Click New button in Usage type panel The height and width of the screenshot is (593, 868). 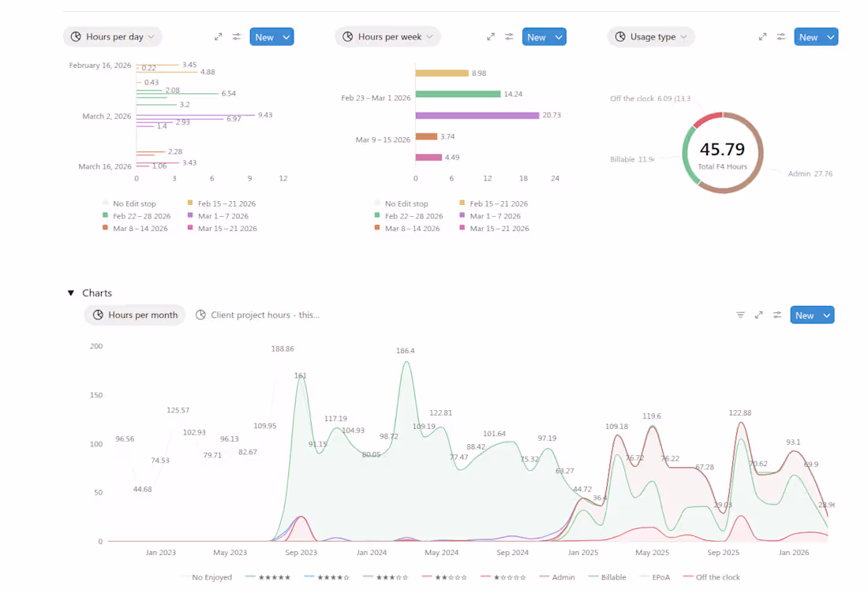tap(808, 37)
